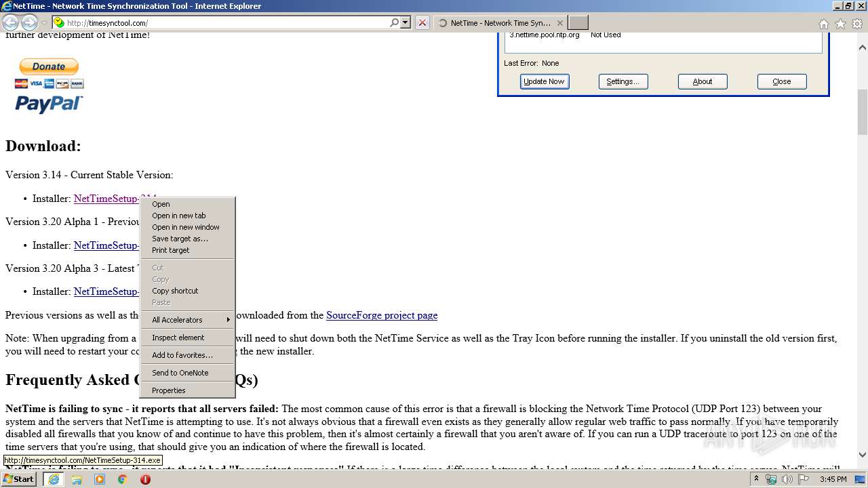Viewport: 868px width, 488px height.
Task: Choose Open in new tab
Action: 187,216
